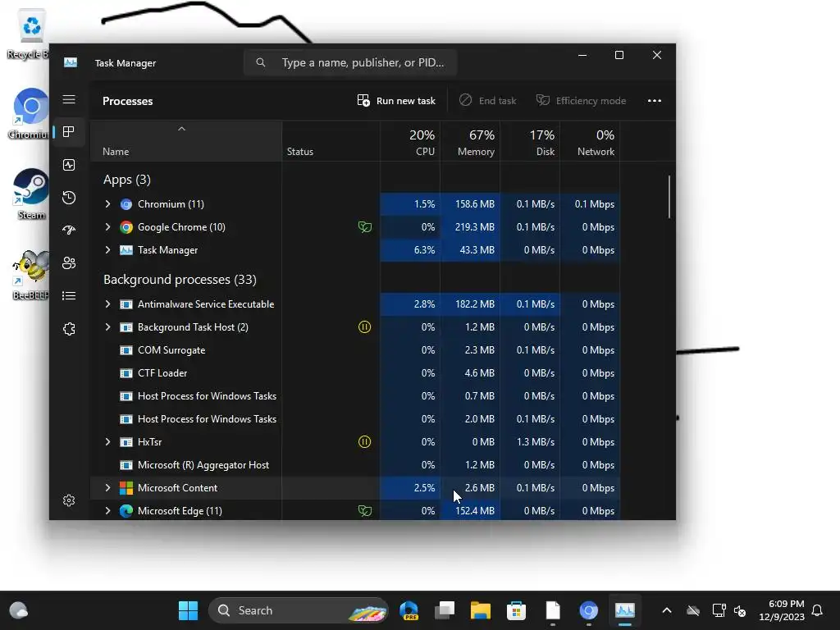Sort by CPU column header
This screenshot has height=630, width=840.
[410, 142]
